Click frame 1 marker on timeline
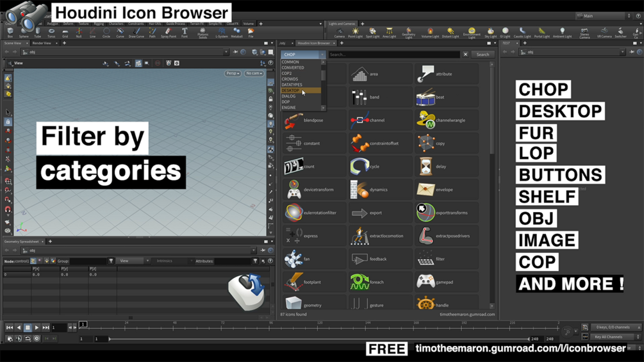Image resolution: width=644 pixels, height=362 pixels. (x=83, y=324)
